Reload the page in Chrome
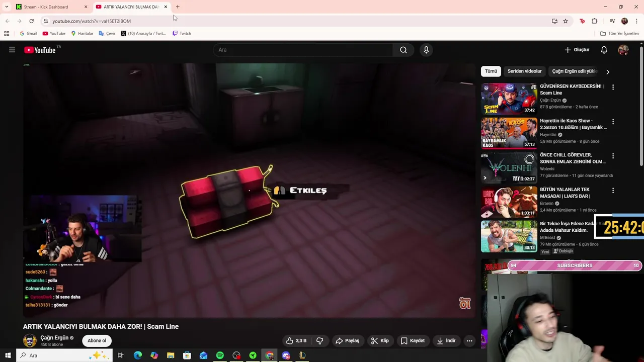The image size is (644, 362). click(31, 21)
